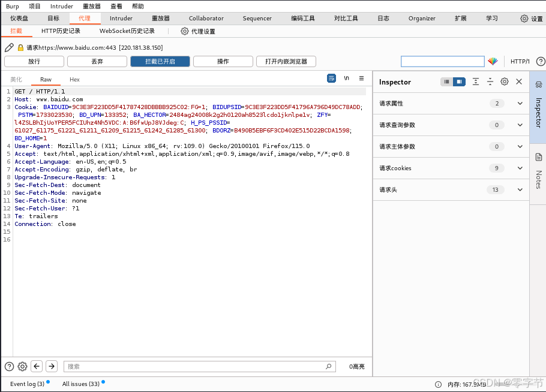Switch to the Organizer tab
The width and height of the screenshot is (546, 392).
coord(422,19)
